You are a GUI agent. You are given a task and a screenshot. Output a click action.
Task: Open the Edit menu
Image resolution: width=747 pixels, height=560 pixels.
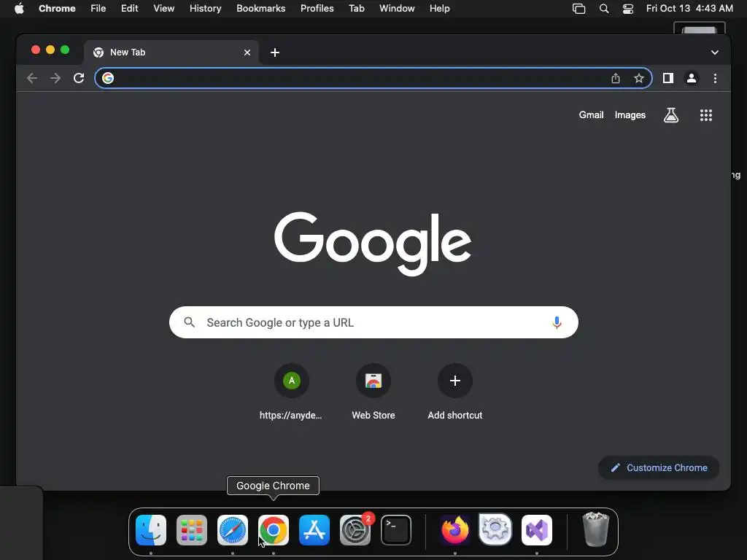coord(129,9)
